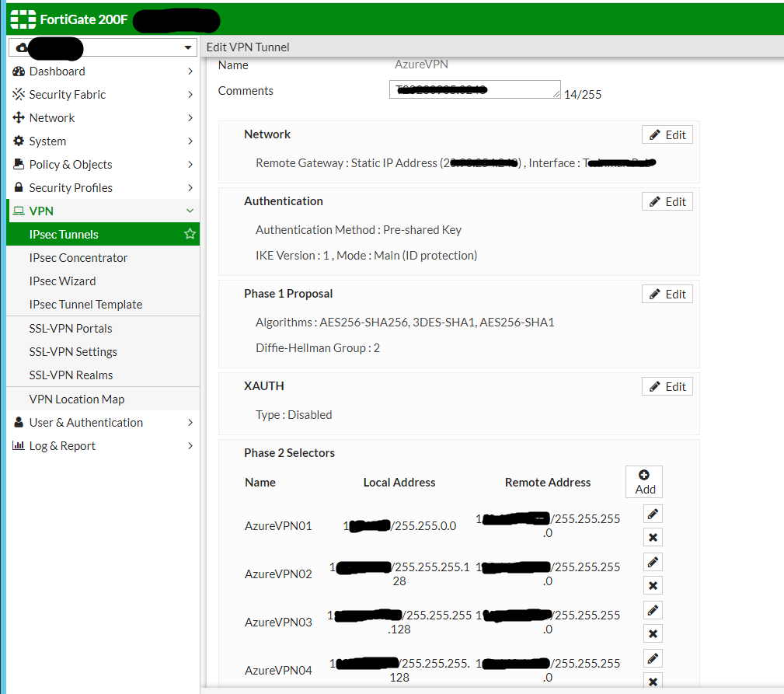Screen dimensions: 784x694
Task: Click the Authentication Method Pre-shared Key text
Action: pyautogui.click(x=358, y=229)
